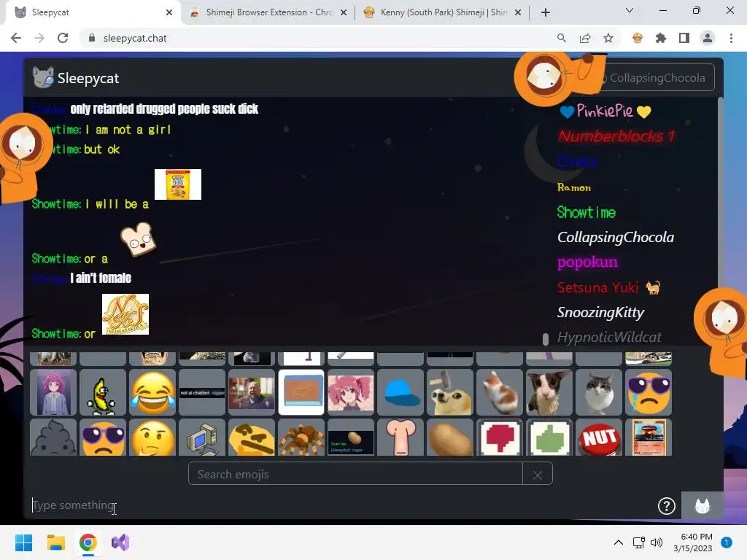Select the tarantula spider emoji
747x560 pixels.
301,437
